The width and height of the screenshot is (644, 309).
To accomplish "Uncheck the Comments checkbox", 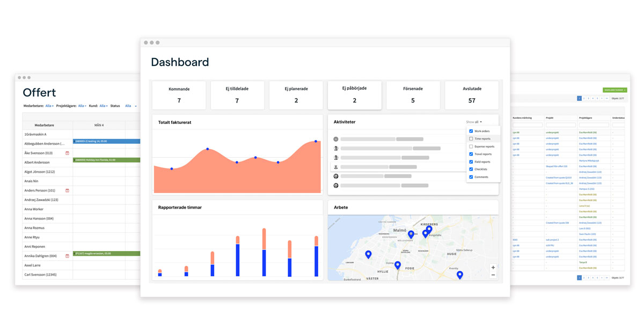I will point(471,176).
